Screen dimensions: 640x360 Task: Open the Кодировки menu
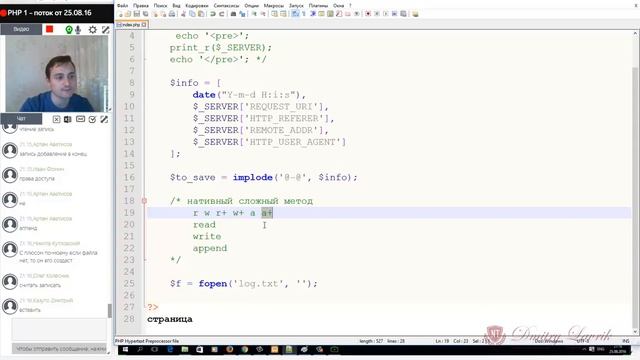pos(197,6)
